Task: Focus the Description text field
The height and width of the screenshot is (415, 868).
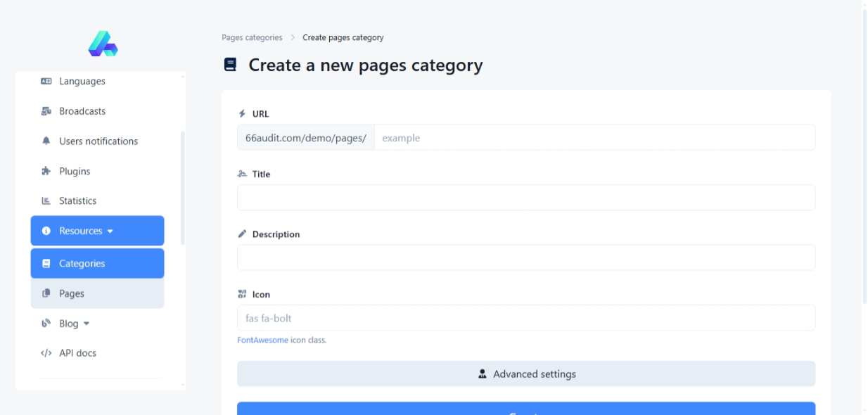Action: point(525,258)
